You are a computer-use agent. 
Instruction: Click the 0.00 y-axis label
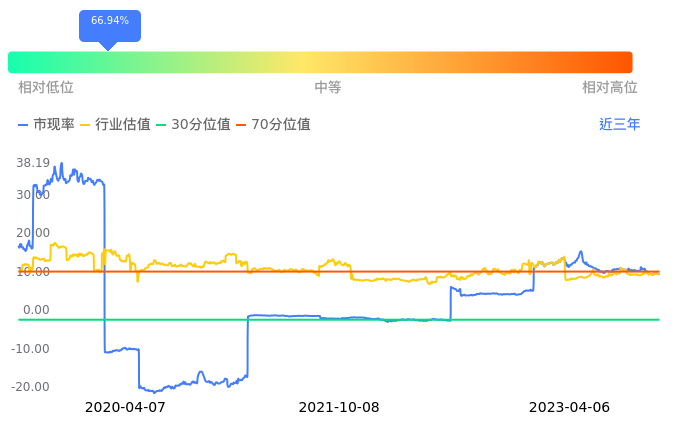click(36, 310)
